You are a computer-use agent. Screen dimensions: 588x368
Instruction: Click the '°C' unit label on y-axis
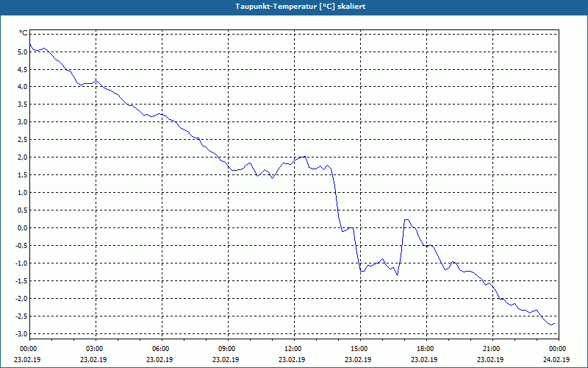click(x=24, y=33)
